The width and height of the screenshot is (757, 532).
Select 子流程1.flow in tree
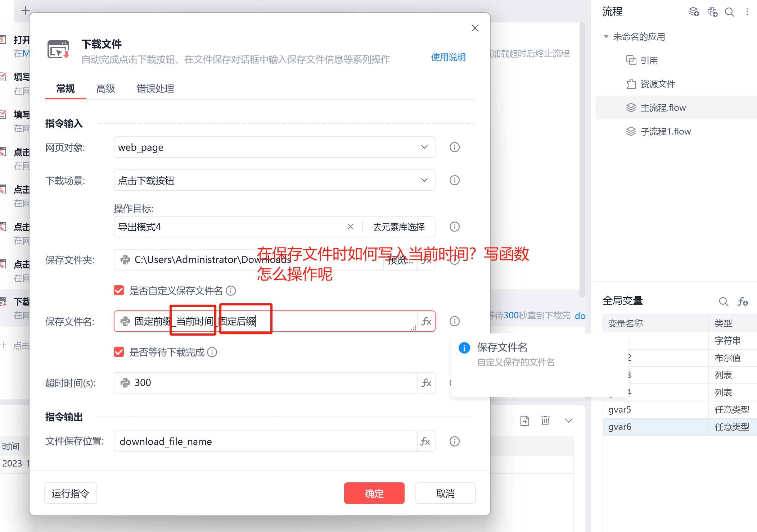click(x=665, y=131)
